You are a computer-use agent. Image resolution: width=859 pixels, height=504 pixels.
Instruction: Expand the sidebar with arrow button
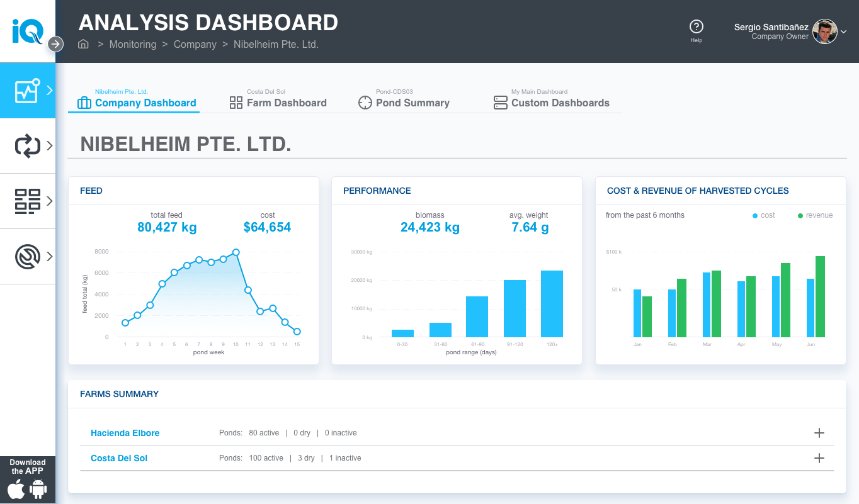[x=56, y=44]
